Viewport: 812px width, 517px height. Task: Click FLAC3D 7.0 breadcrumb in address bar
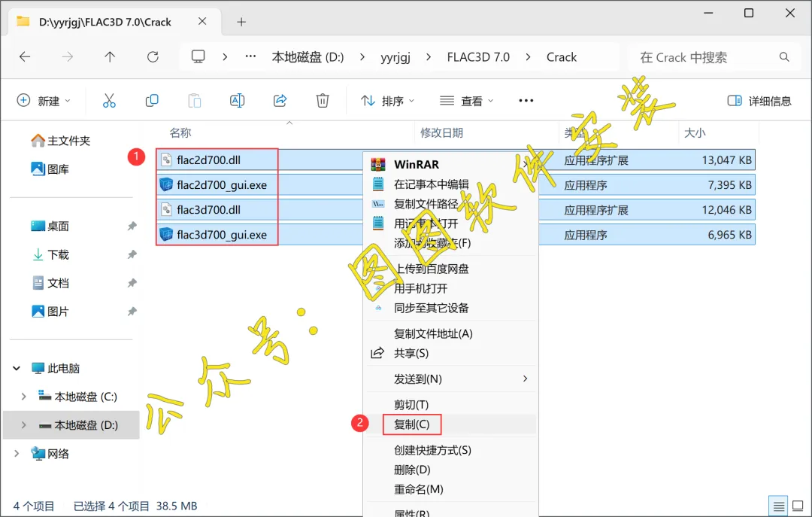(478, 57)
